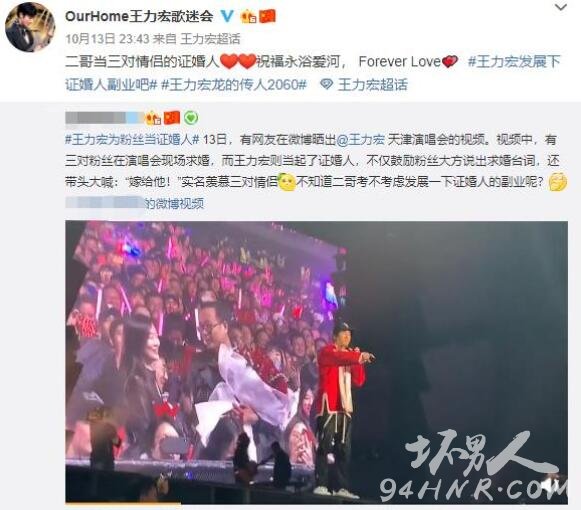The image size is (581, 510).
Task: Open 王力宏超话 super-topic link after hashtags
Action: (x=373, y=85)
